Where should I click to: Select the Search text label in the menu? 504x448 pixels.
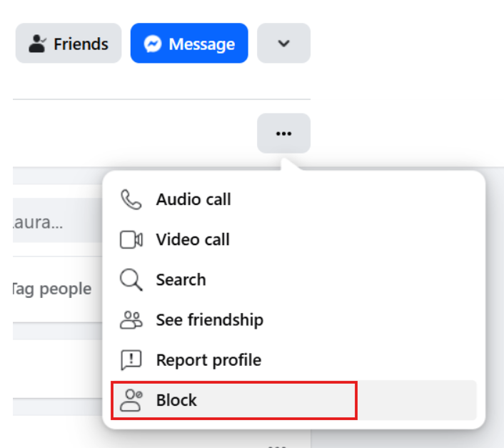181,280
